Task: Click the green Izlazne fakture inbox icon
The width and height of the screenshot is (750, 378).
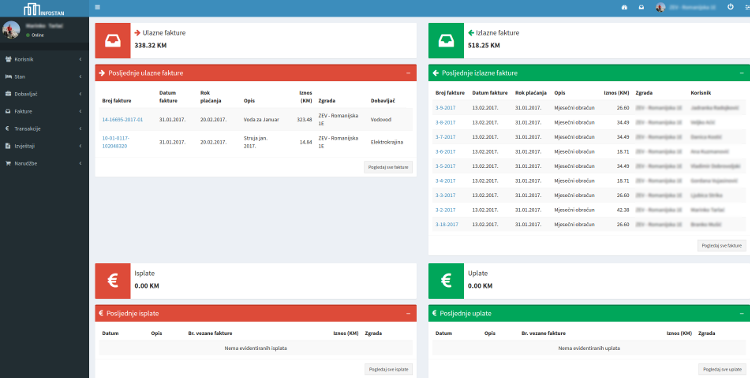Action: (446, 41)
